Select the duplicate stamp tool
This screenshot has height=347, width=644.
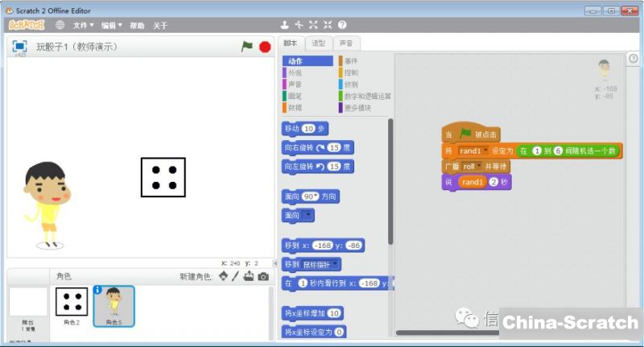[x=284, y=25]
